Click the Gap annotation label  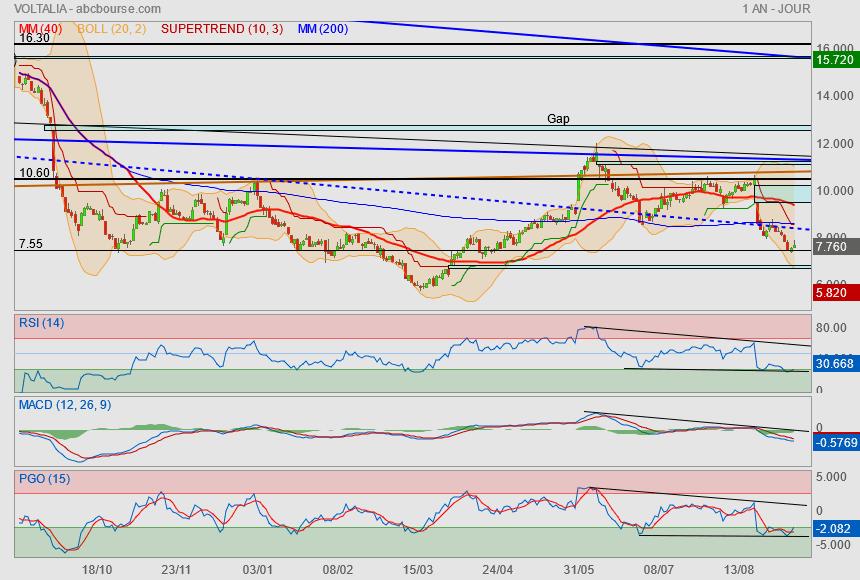558,119
